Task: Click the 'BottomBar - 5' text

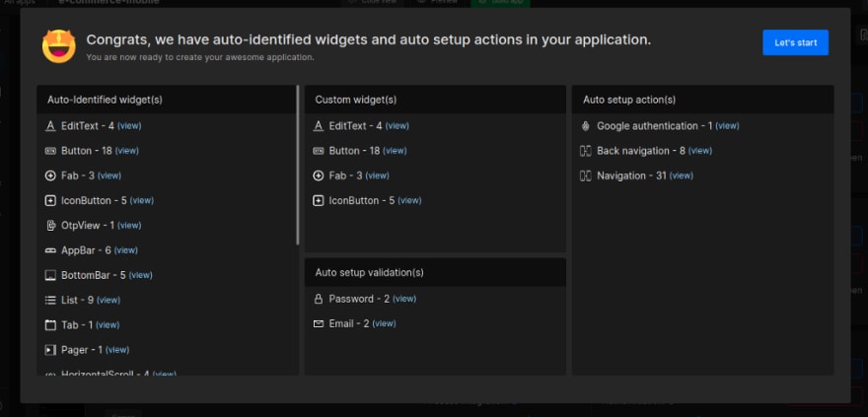Action: pyautogui.click(x=94, y=275)
